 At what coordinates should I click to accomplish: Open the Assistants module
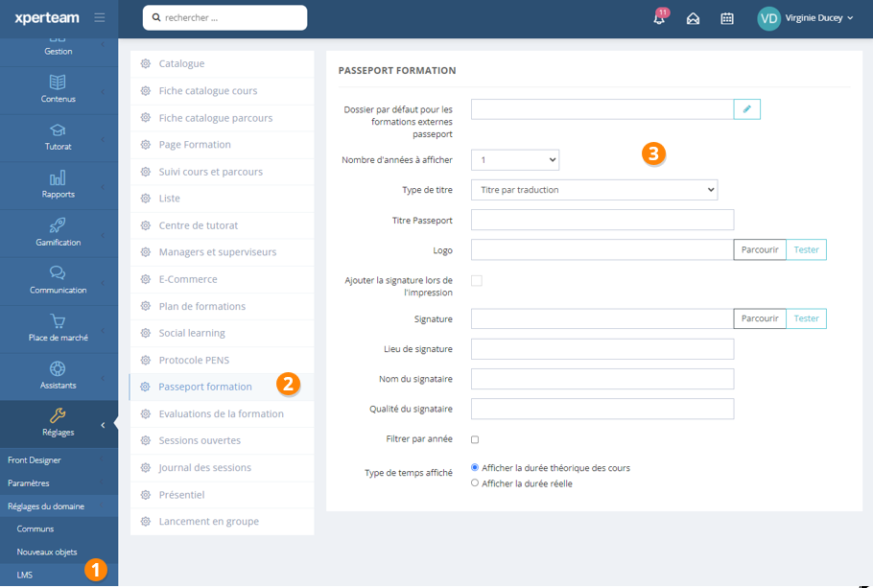point(59,376)
